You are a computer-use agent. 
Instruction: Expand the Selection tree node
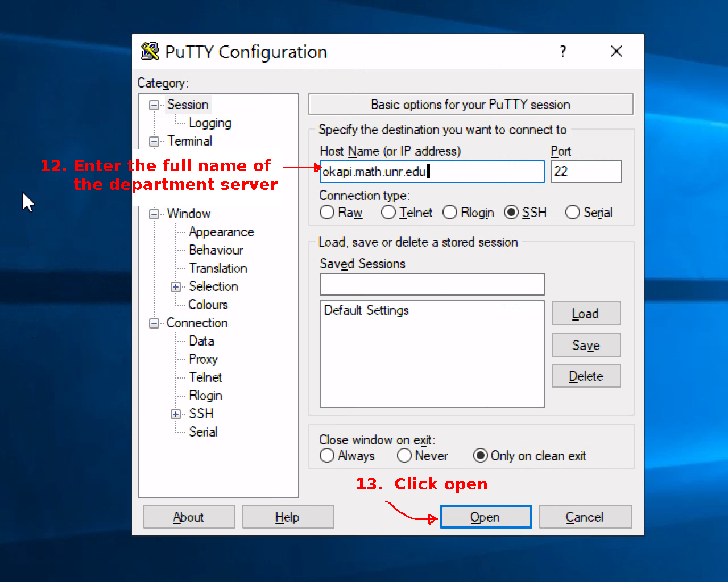click(176, 287)
